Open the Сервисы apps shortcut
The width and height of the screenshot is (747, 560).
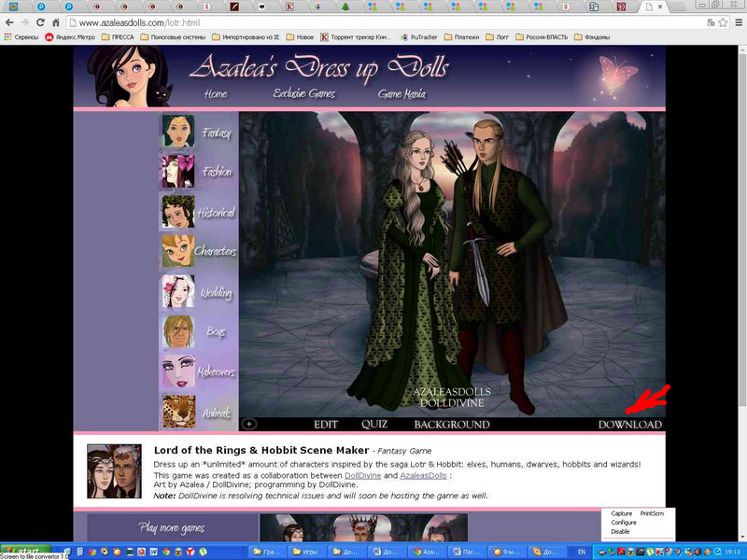point(21,36)
